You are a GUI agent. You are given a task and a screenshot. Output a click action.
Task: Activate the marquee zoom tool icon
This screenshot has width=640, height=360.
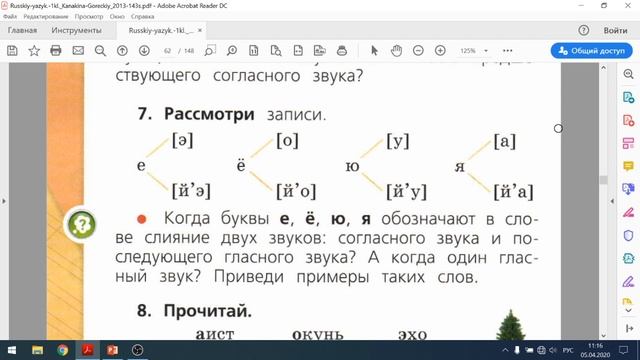(x=210, y=51)
